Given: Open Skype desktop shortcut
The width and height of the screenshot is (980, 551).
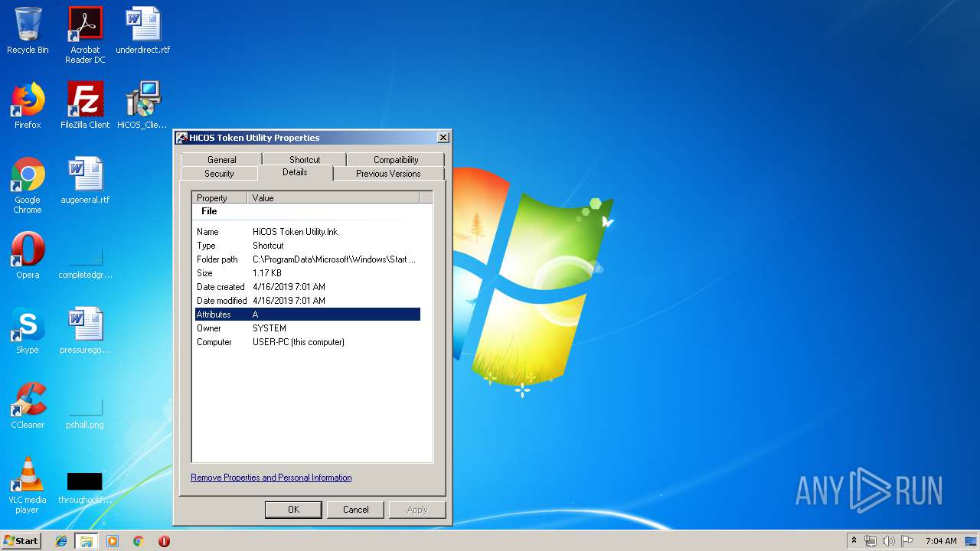Looking at the screenshot, I should [28, 331].
